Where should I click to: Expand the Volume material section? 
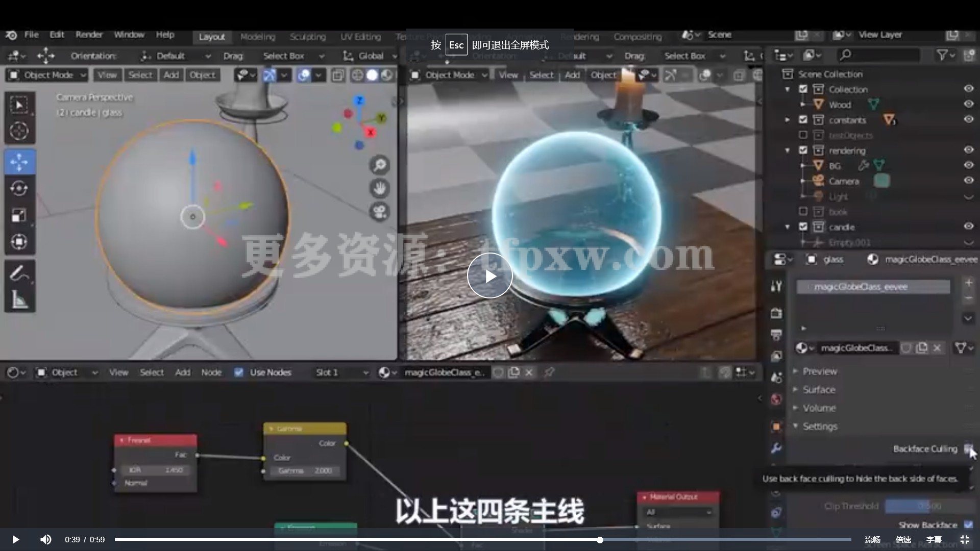click(x=819, y=407)
